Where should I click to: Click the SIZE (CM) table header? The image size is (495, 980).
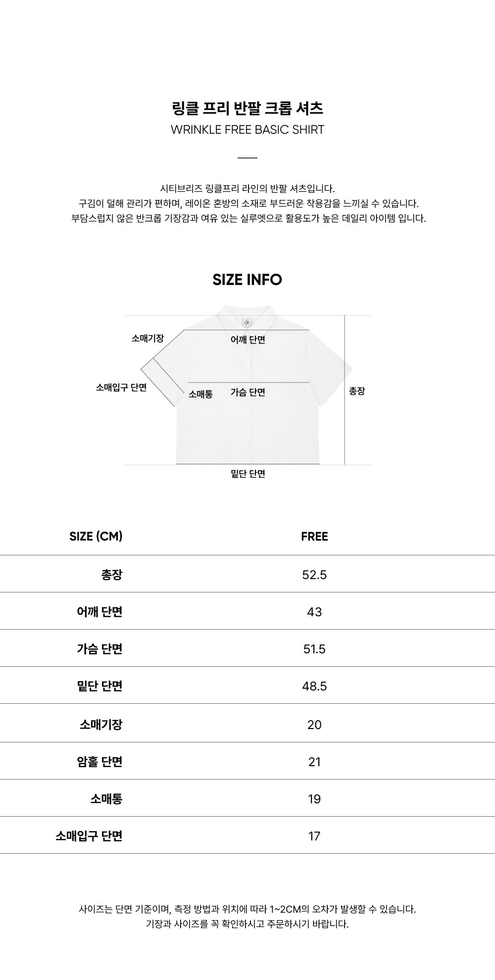click(96, 537)
